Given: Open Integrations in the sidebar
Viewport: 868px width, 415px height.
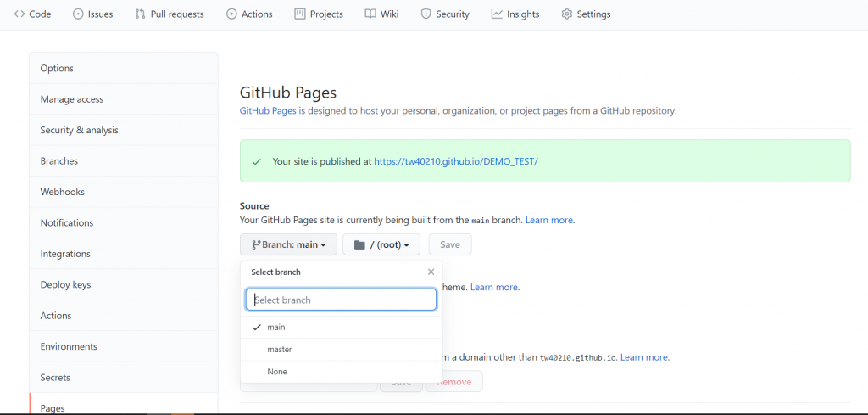Looking at the screenshot, I should click(124, 254).
